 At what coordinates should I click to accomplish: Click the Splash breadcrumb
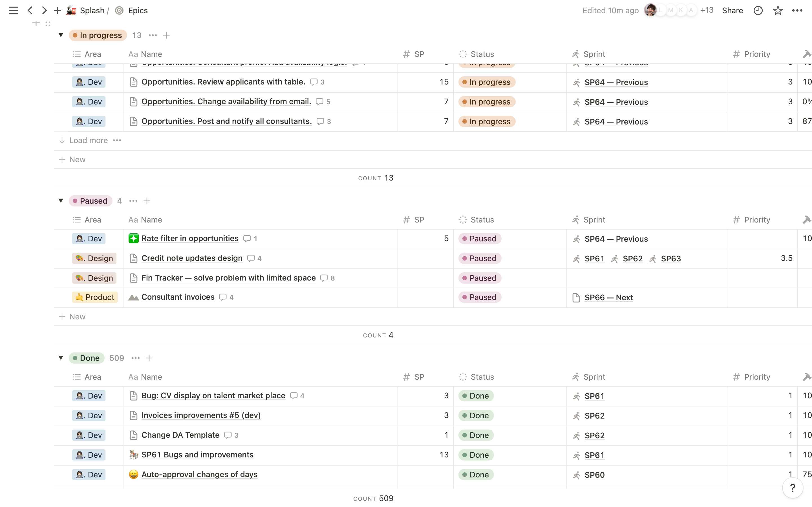[x=92, y=10]
